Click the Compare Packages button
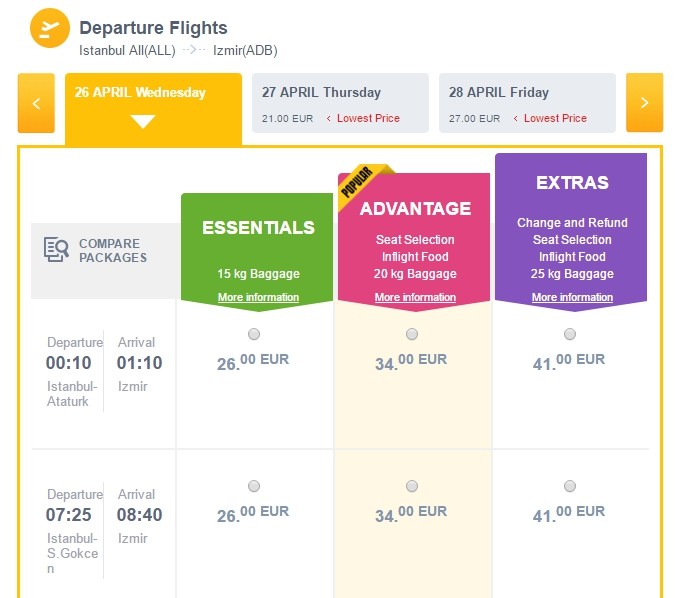The width and height of the screenshot is (675, 598). click(104, 251)
